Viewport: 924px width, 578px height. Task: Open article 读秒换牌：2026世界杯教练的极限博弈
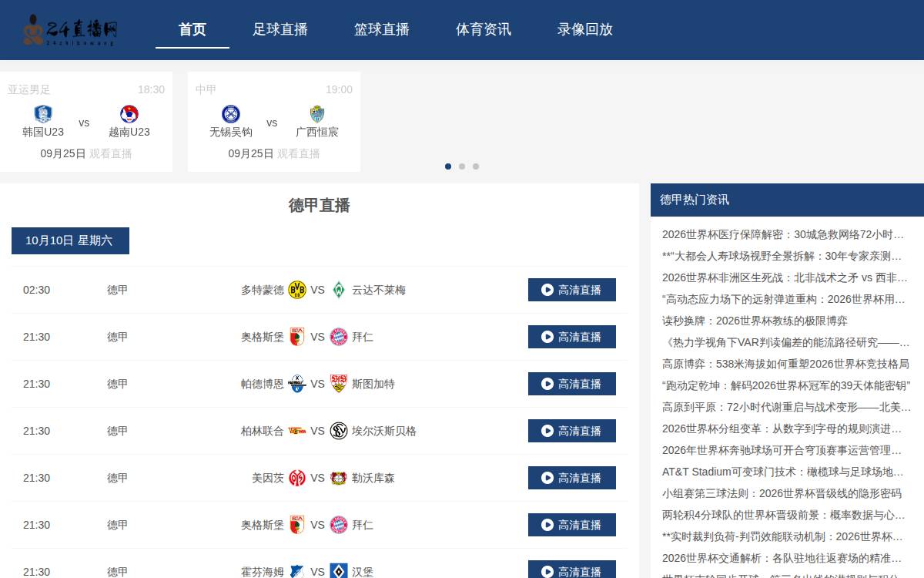point(755,321)
